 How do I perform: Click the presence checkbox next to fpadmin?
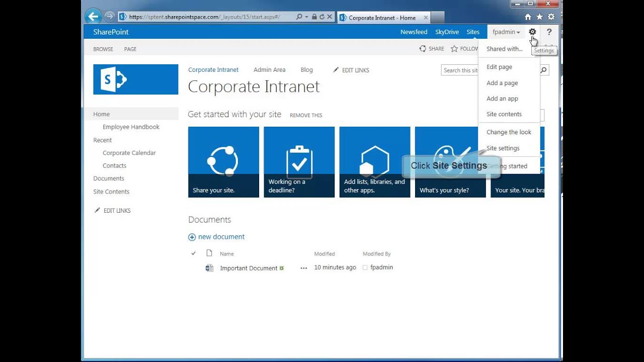pos(365,267)
